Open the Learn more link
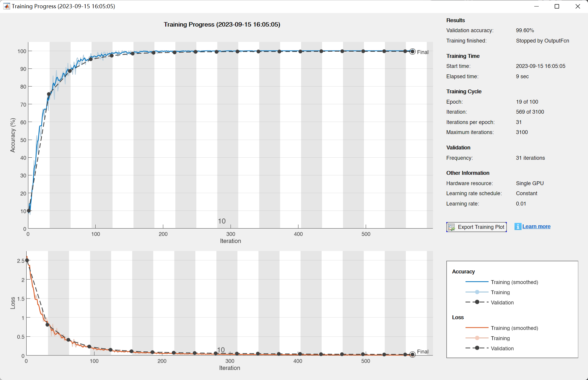Image resolution: width=588 pixels, height=380 pixels. (536, 226)
